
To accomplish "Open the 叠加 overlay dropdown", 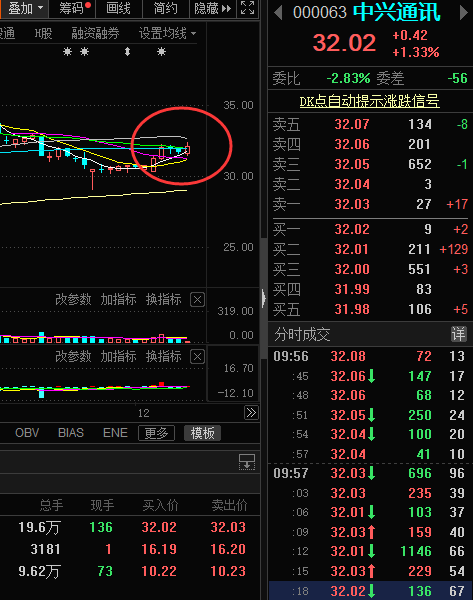I will (x=25, y=8).
